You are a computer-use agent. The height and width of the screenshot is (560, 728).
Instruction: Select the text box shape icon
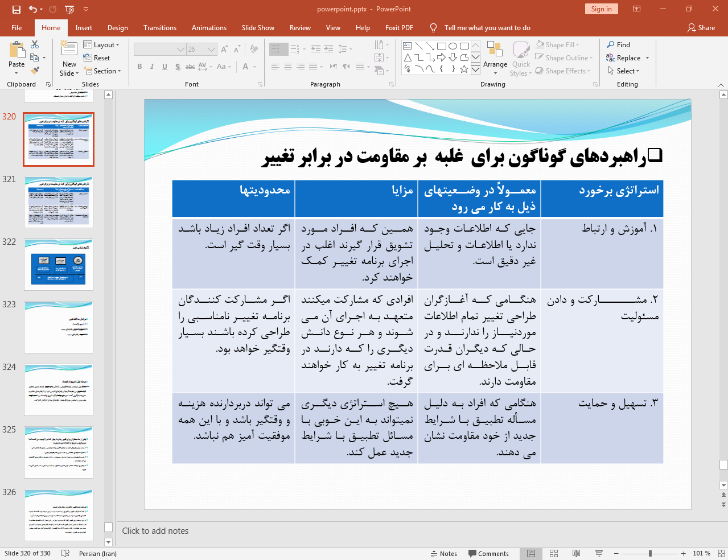click(x=408, y=46)
